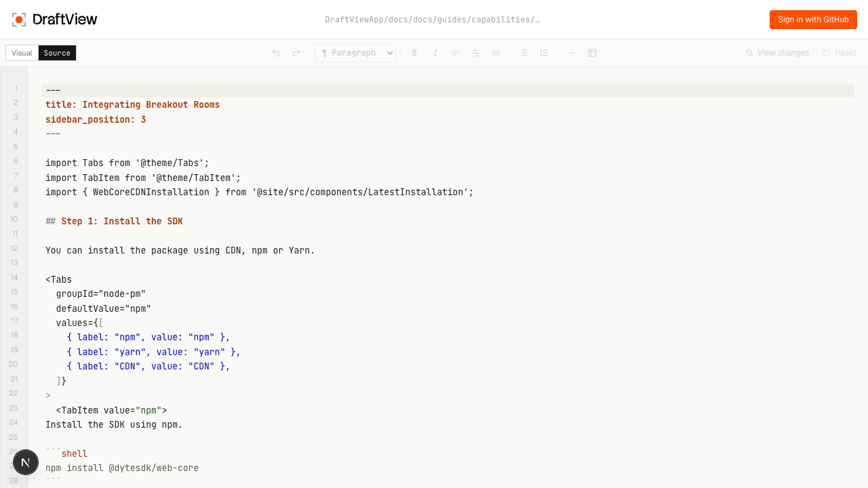Click the 'import Tabs from' line
Image resolution: width=868 pixels, height=488 pixels.
point(127,163)
